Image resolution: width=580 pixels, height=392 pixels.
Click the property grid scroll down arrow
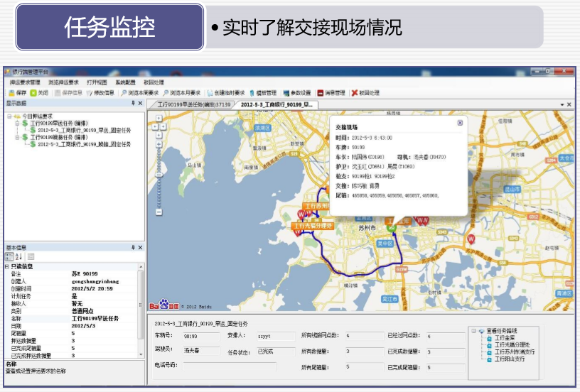pyautogui.click(x=141, y=354)
